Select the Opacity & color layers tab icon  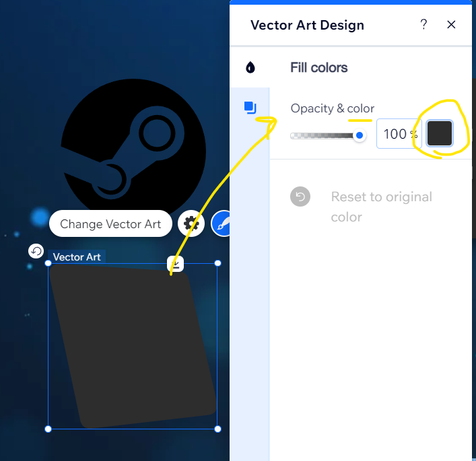pos(250,108)
